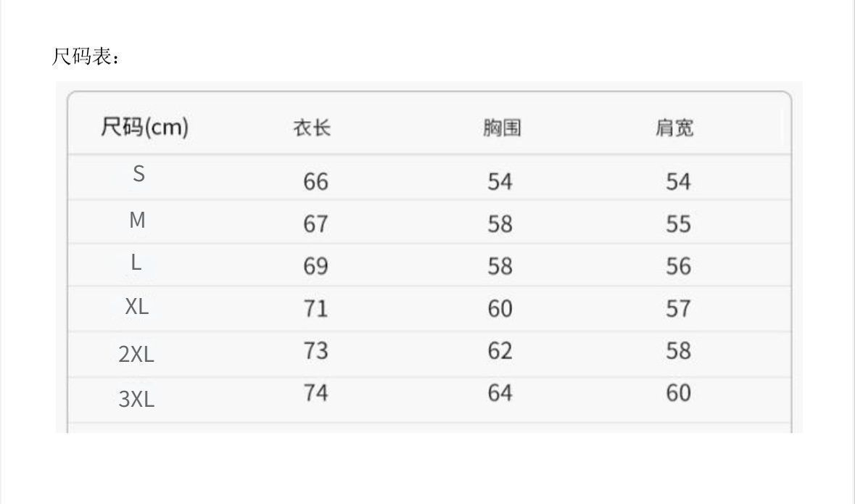This screenshot has height=504, width=855.
Task: Click the S size row label
Action: click(139, 174)
